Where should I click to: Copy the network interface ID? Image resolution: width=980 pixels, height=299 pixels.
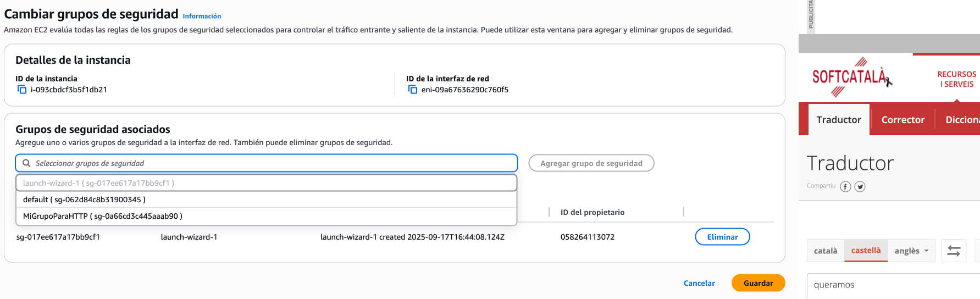(x=413, y=90)
